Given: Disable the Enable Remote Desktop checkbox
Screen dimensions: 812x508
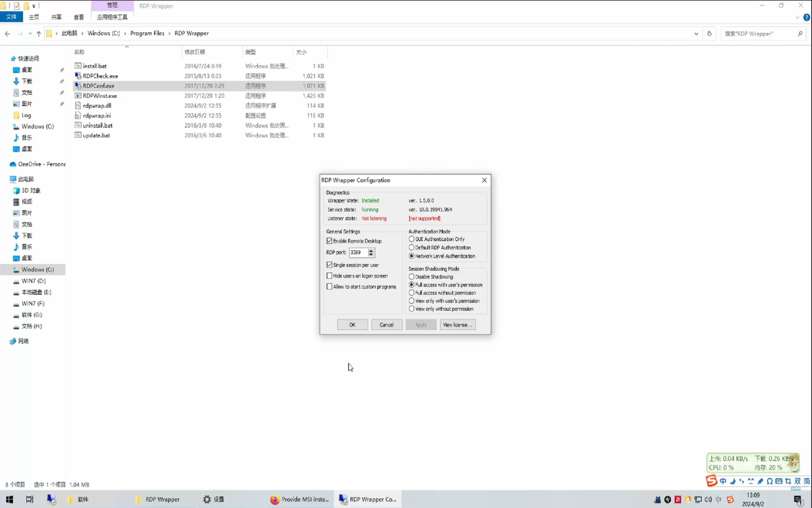Looking at the screenshot, I should click(329, 240).
